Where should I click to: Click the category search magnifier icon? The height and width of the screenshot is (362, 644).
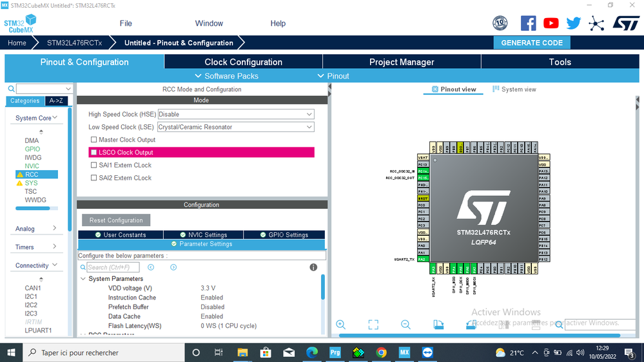coord(12,89)
